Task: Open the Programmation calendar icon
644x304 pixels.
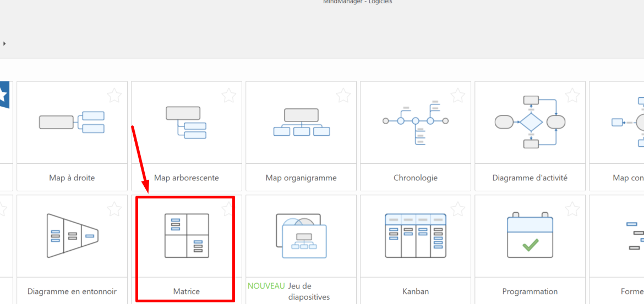Action: coord(530,235)
